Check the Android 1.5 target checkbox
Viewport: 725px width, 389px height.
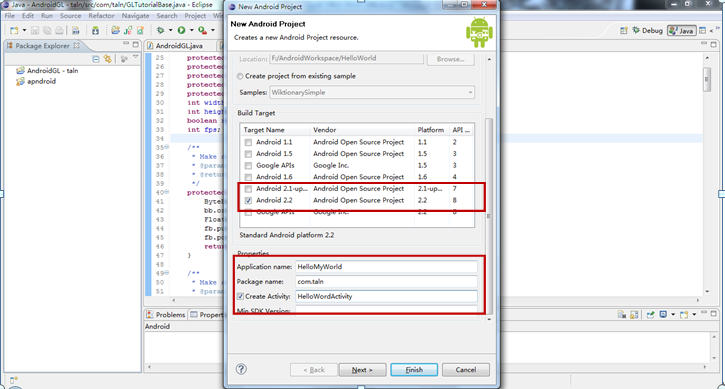[x=248, y=154]
